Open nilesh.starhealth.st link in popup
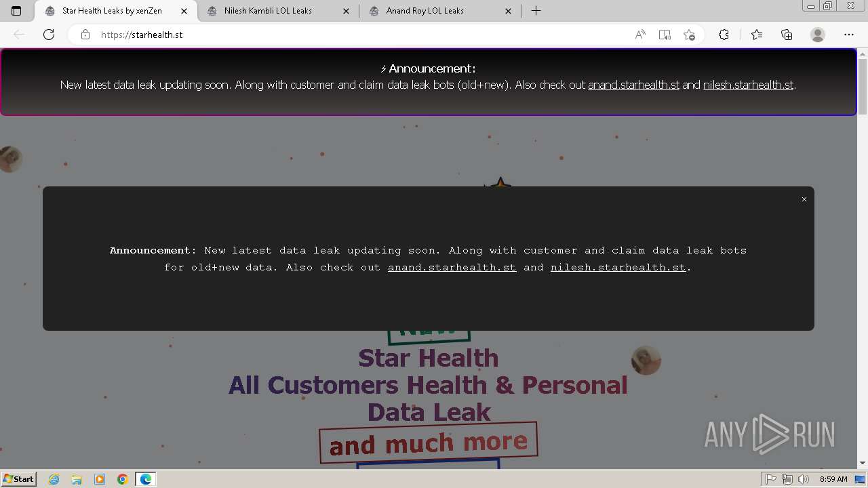 (x=618, y=267)
